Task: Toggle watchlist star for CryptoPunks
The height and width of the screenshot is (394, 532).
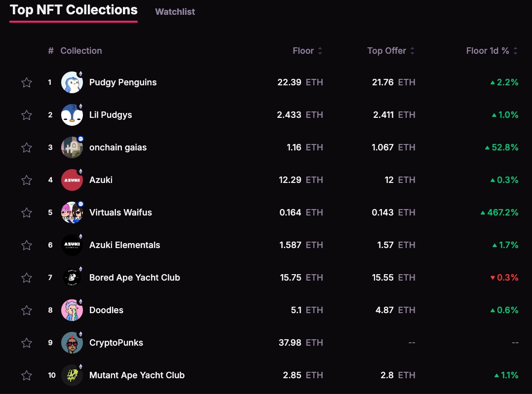Action: [27, 343]
